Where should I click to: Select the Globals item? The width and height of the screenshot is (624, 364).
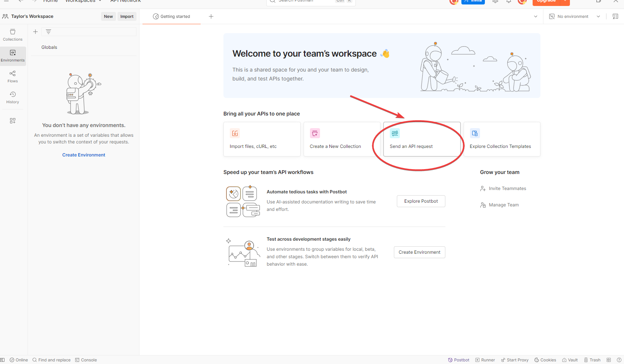(x=49, y=47)
